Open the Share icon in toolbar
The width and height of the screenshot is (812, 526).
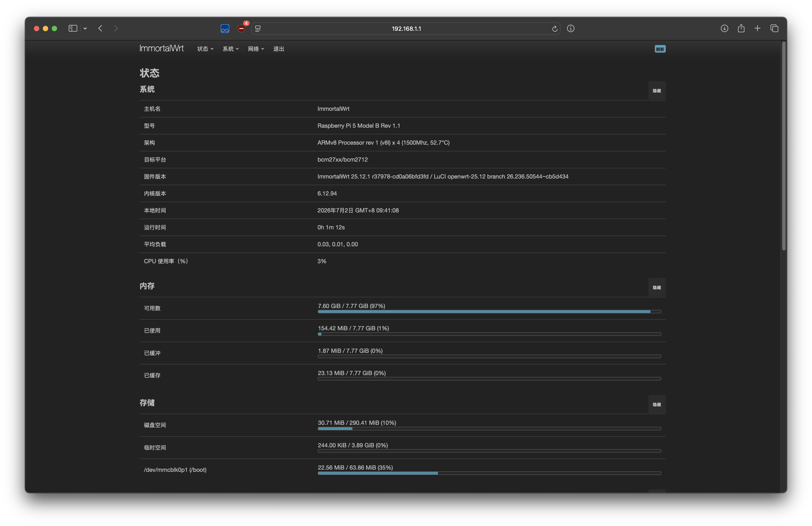point(741,28)
